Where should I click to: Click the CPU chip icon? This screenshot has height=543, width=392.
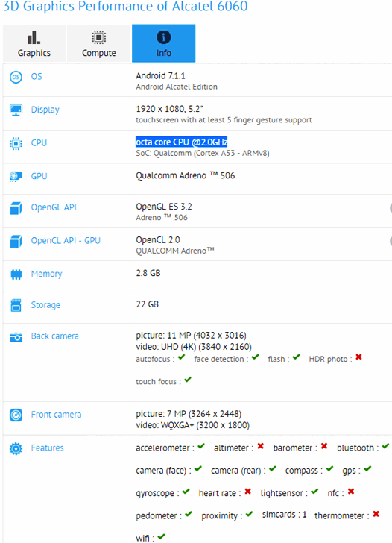[x=16, y=143]
